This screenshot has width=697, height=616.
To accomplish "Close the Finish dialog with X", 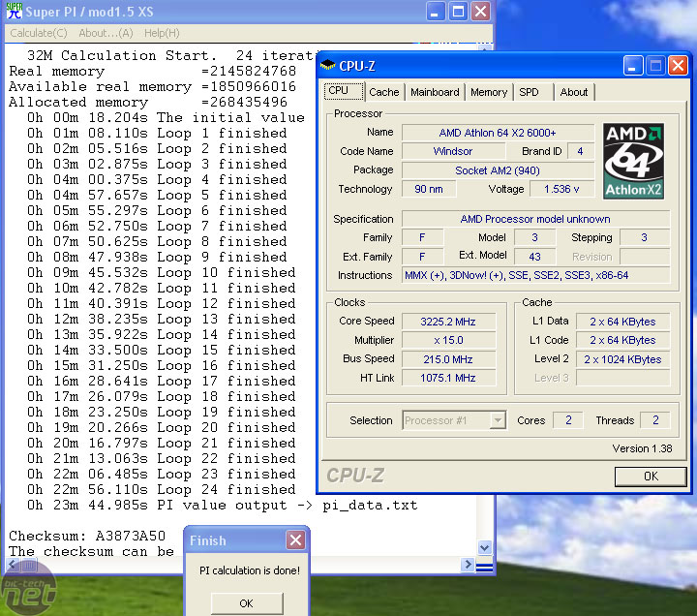I will pyautogui.click(x=295, y=540).
